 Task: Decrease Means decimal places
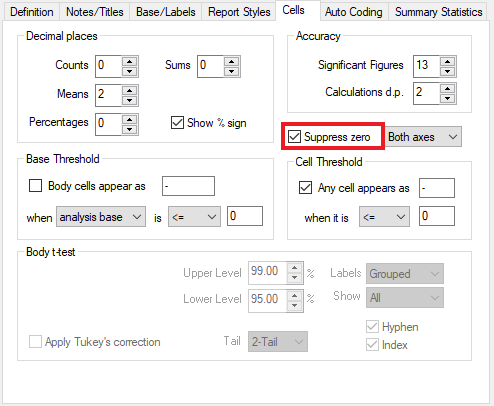pos(129,100)
